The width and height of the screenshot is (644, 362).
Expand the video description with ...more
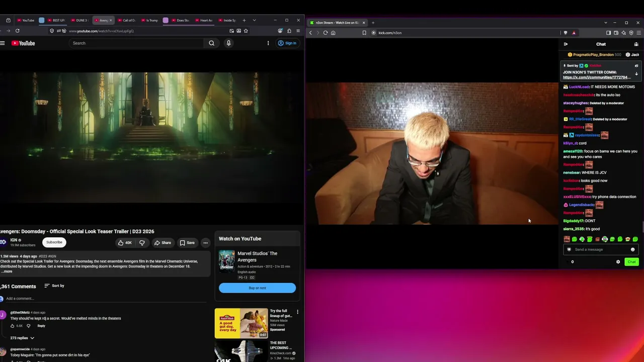coord(7,271)
